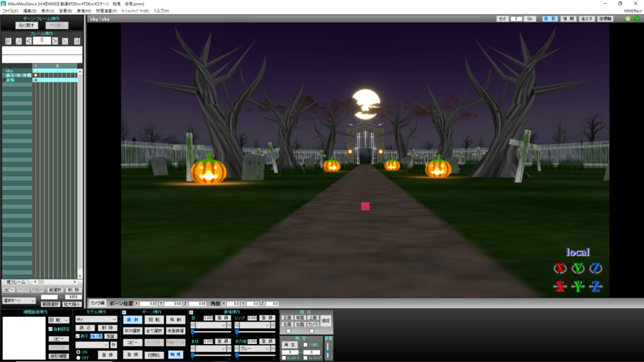Open the brow morph dropdown
The image size is (644, 362).
[x=211, y=349]
